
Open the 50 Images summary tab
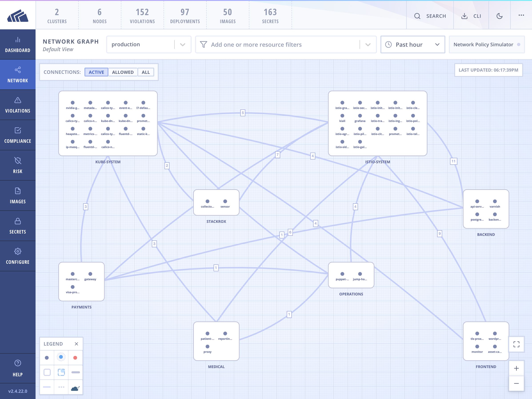[228, 16]
